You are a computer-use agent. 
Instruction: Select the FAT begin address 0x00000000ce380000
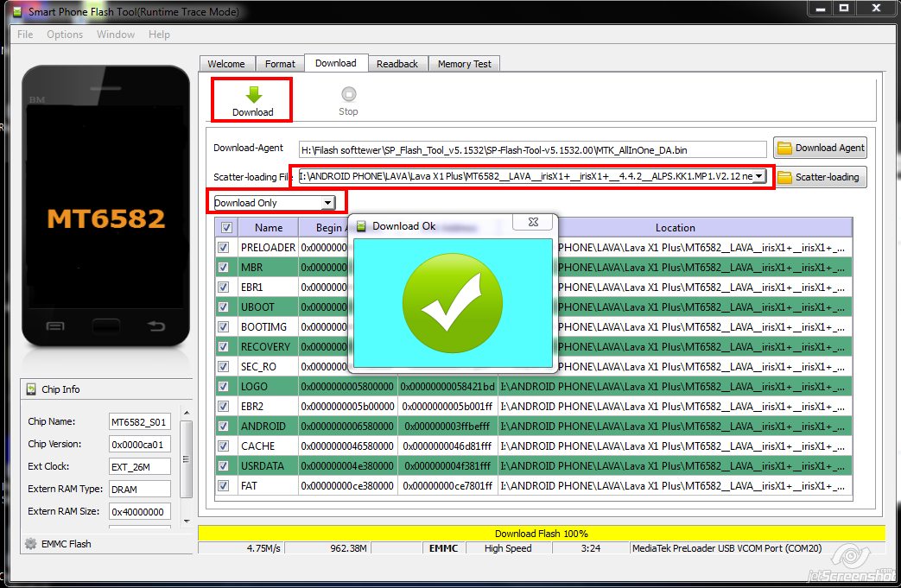click(x=347, y=486)
